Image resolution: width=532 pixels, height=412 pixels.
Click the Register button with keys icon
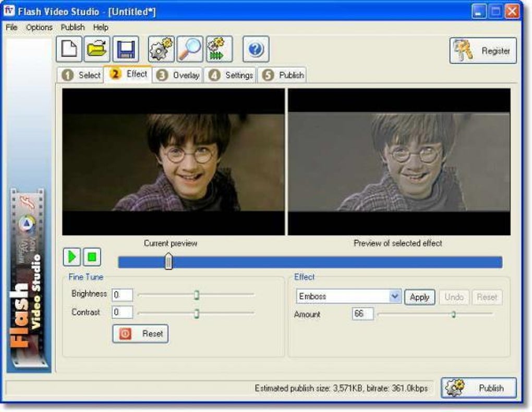tap(483, 51)
